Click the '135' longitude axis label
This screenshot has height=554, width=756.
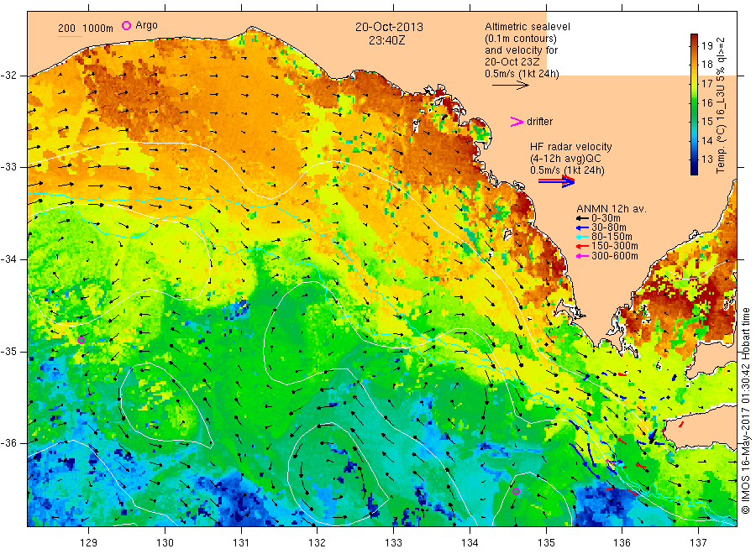point(546,543)
